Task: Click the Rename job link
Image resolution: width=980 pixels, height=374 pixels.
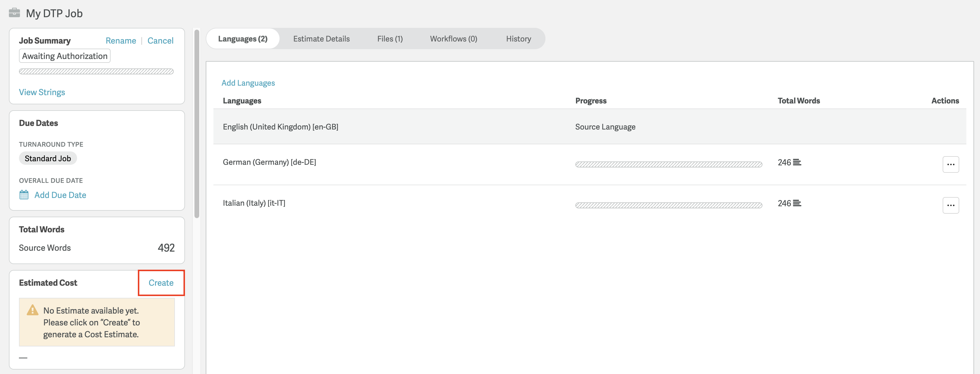Action: (x=121, y=41)
